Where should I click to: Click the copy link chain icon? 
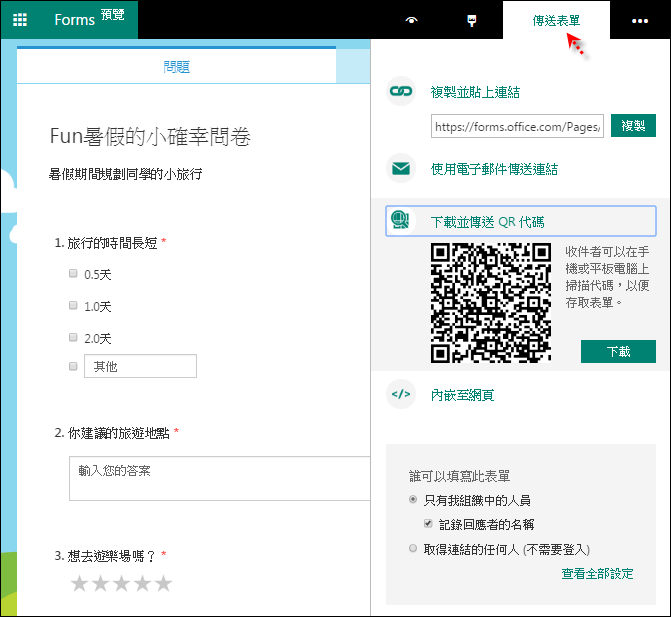point(401,91)
